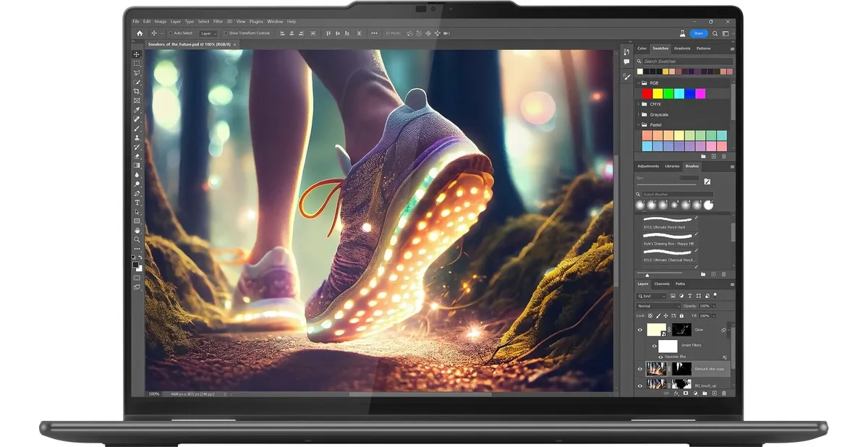Collapse the Pastel swatch group
The height and width of the screenshot is (447, 868).
point(639,124)
